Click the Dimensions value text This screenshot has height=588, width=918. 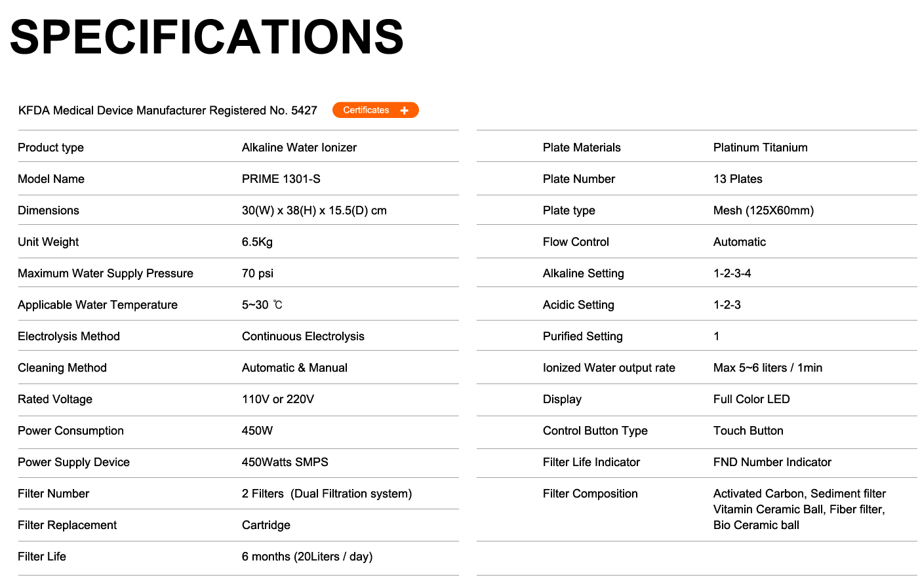314,210
